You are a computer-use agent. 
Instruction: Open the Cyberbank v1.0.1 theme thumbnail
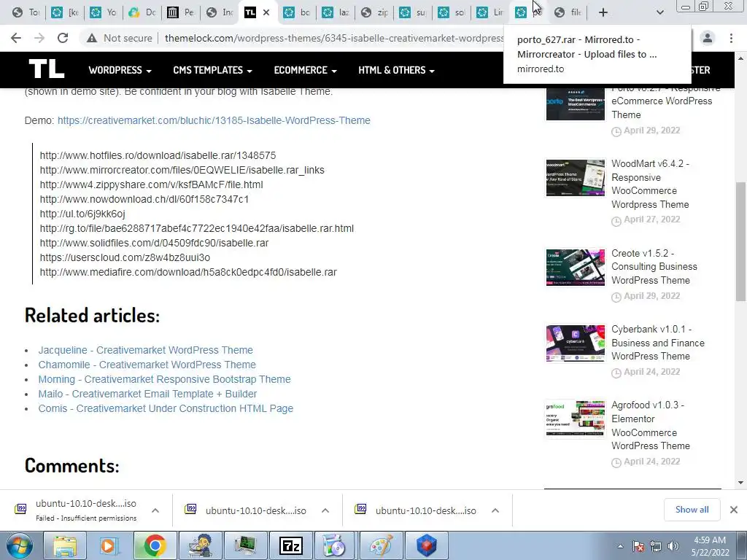[575, 343]
